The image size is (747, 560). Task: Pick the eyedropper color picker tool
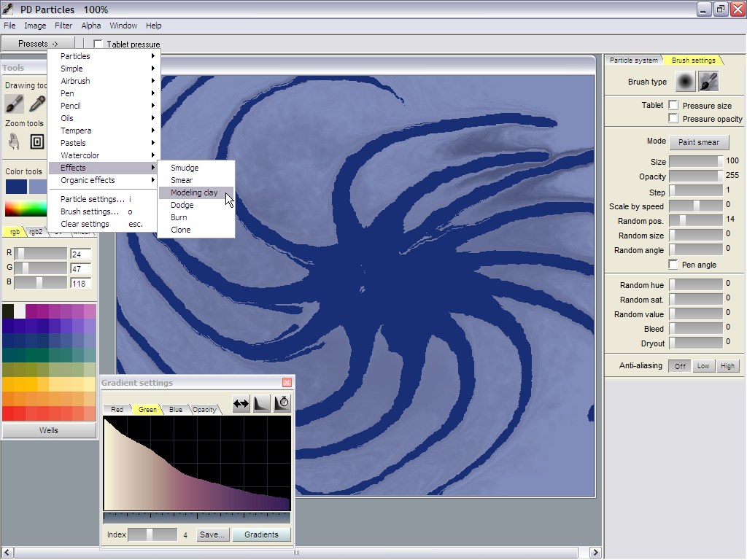coord(37,104)
